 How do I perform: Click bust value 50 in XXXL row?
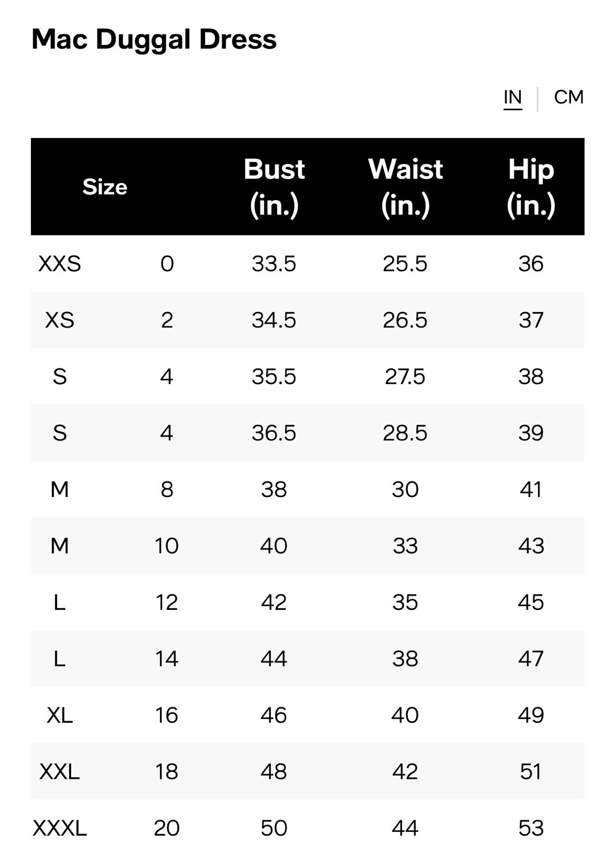[274, 828]
